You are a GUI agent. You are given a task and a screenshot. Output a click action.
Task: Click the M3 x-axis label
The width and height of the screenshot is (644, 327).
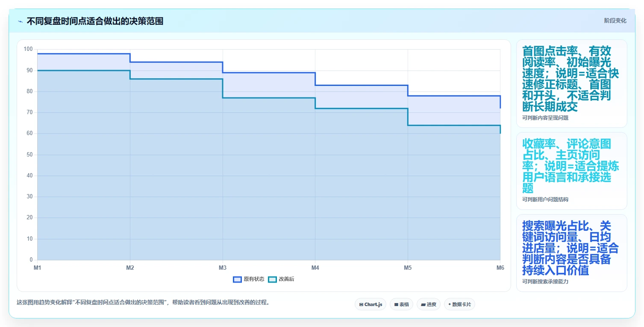(x=223, y=268)
